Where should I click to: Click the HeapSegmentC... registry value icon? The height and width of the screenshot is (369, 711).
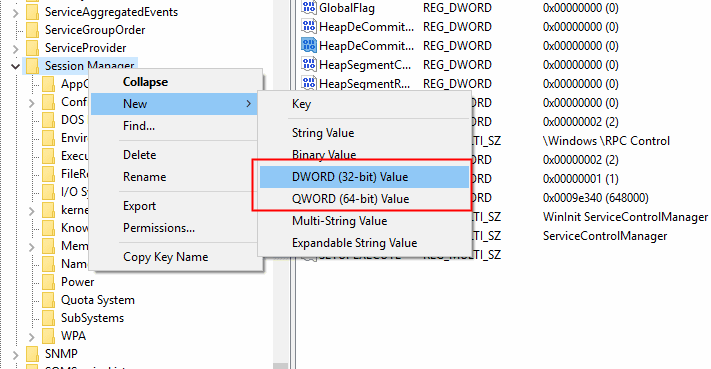tap(309, 64)
